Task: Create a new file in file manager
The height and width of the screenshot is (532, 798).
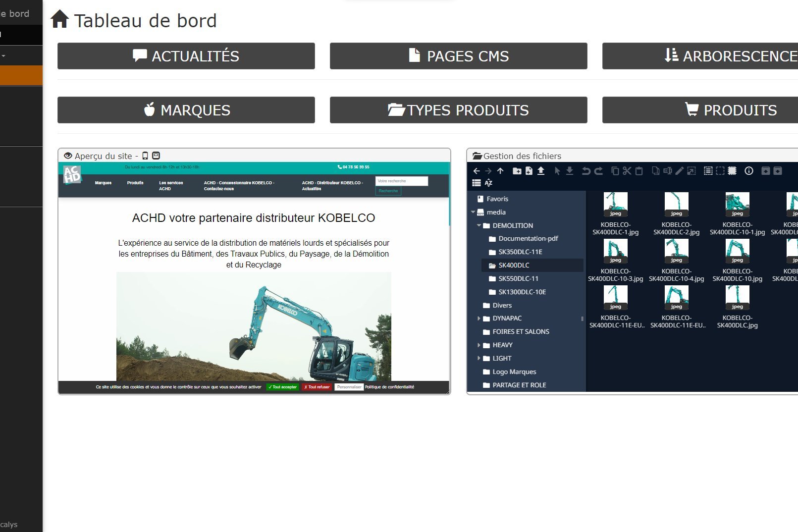Action: [529, 171]
